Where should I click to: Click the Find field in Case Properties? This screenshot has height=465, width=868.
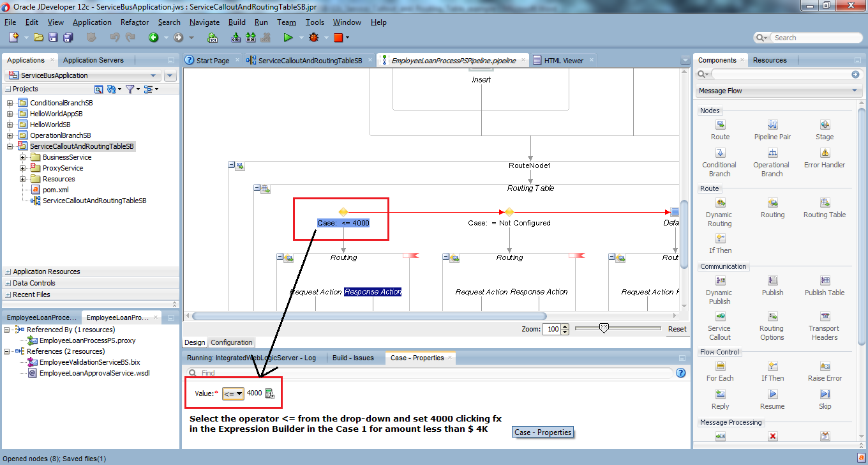(431, 372)
